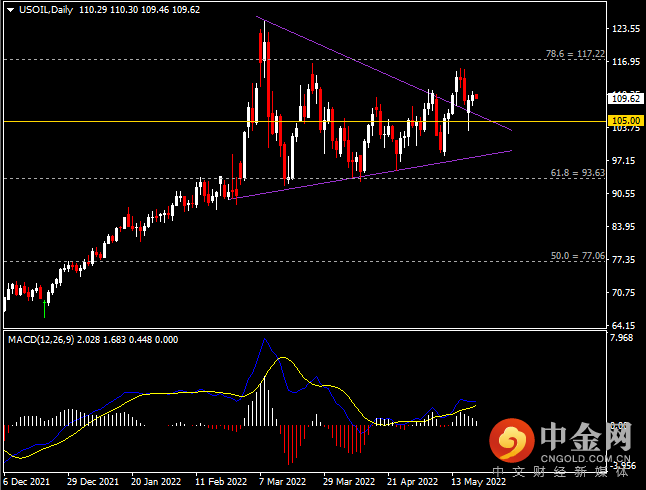Click the orange swirl watermark logo
The width and height of the screenshot is (646, 490).
517,440
